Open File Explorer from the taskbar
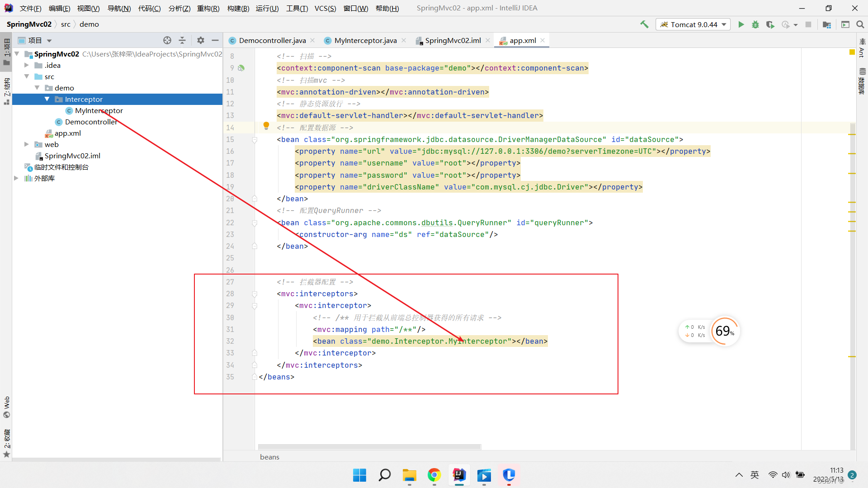 click(410, 475)
